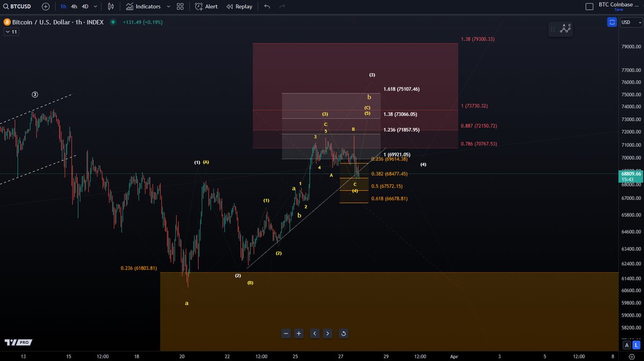Select the 1h timeframe
The width and height of the screenshot is (644, 361).
tap(63, 6)
